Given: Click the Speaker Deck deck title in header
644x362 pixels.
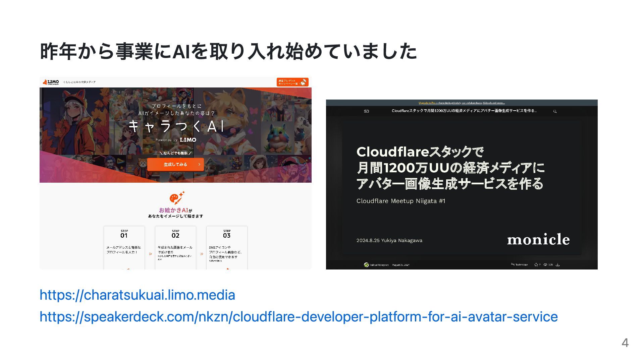Looking at the screenshot, I should pyautogui.click(x=464, y=111).
